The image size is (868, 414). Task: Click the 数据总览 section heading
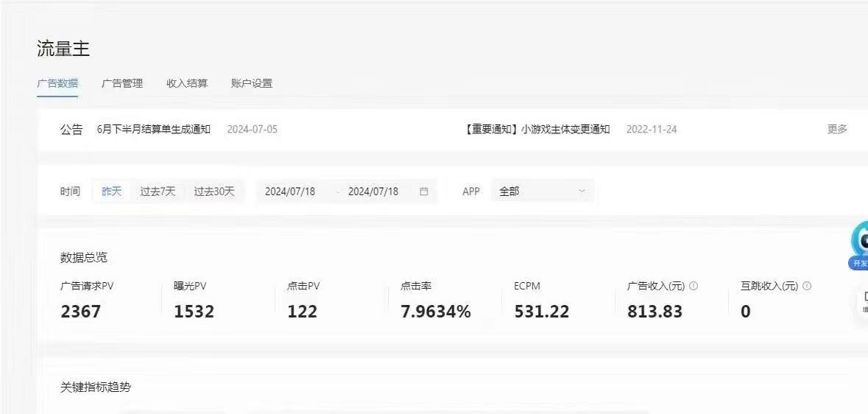coord(84,258)
